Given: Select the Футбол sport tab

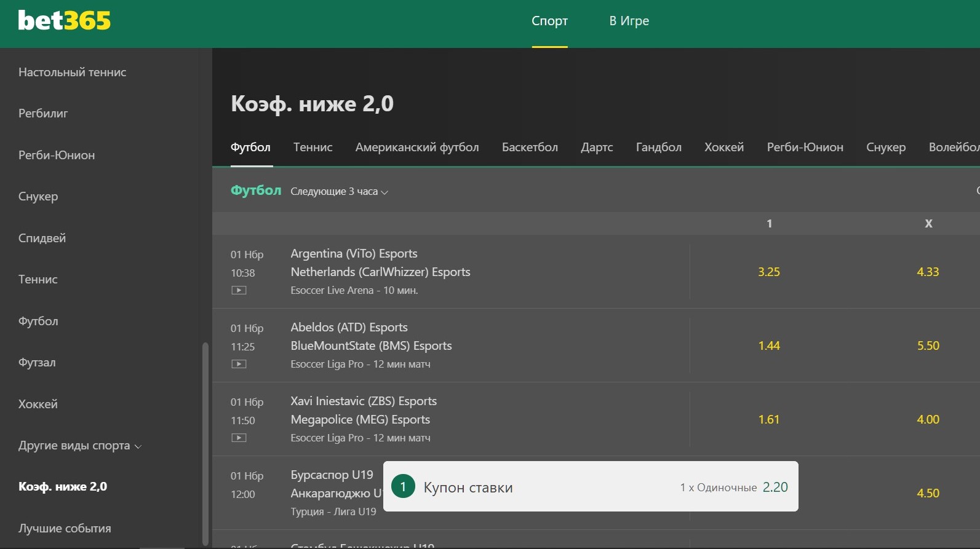Looking at the screenshot, I should click(x=250, y=148).
